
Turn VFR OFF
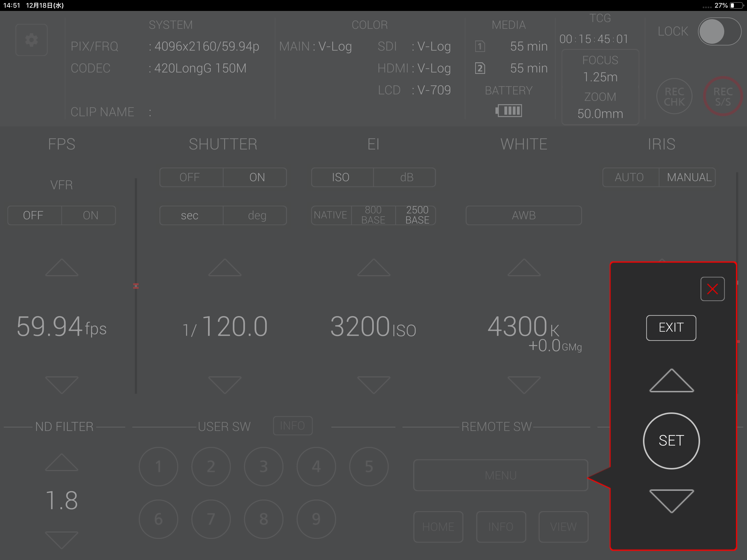tap(34, 215)
